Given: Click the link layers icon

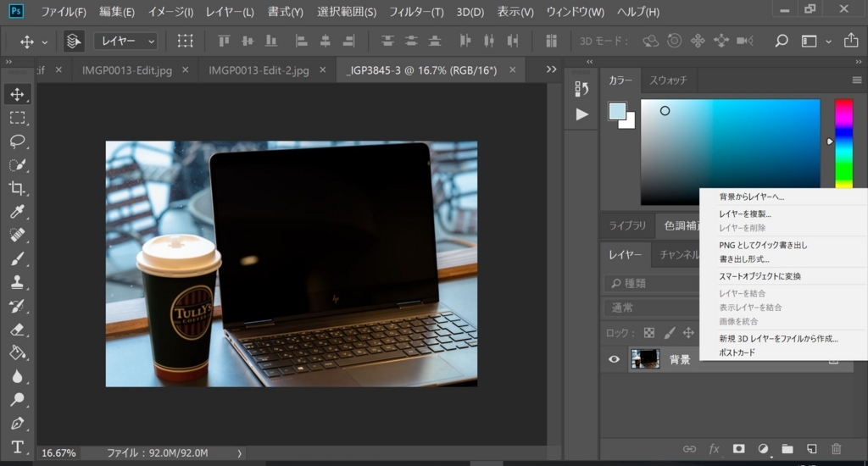Looking at the screenshot, I should pyautogui.click(x=689, y=449).
